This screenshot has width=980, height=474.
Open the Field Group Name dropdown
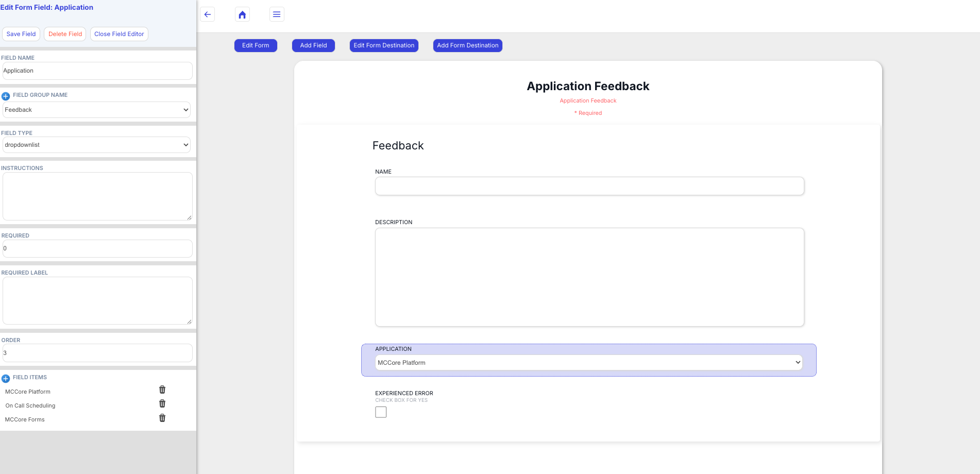96,110
